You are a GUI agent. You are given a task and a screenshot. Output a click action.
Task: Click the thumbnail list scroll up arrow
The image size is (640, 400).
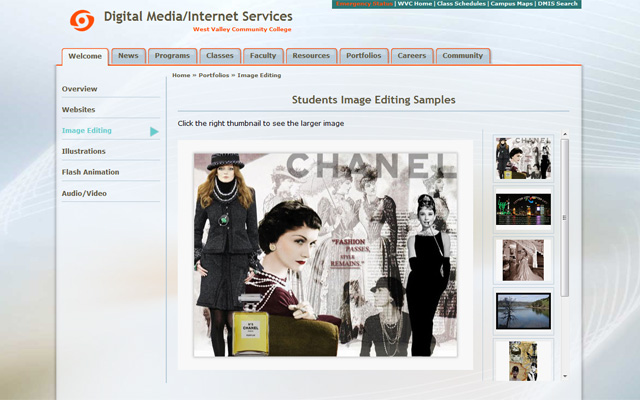tap(565, 134)
